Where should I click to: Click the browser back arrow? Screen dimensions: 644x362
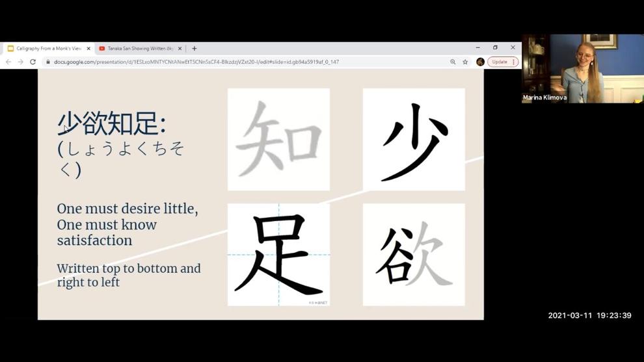pyautogui.click(x=8, y=62)
